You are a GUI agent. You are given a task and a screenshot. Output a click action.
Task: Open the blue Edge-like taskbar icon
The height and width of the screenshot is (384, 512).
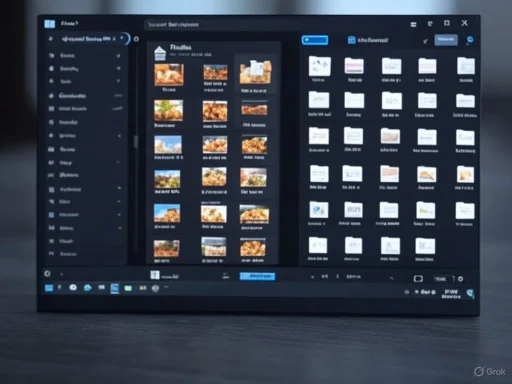pyautogui.click(x=87, y=288)
